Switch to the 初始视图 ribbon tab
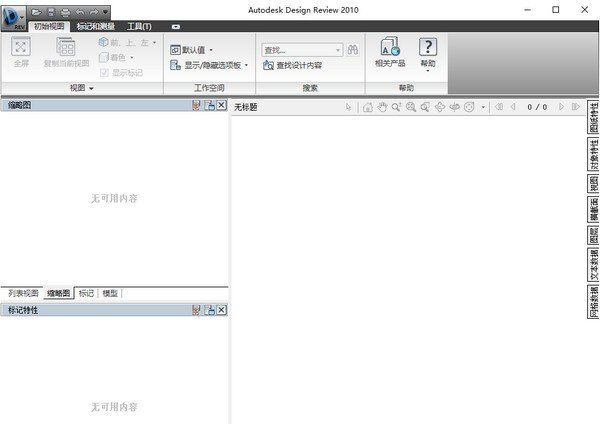The image size is (600, 424). (x=49, y=26)
